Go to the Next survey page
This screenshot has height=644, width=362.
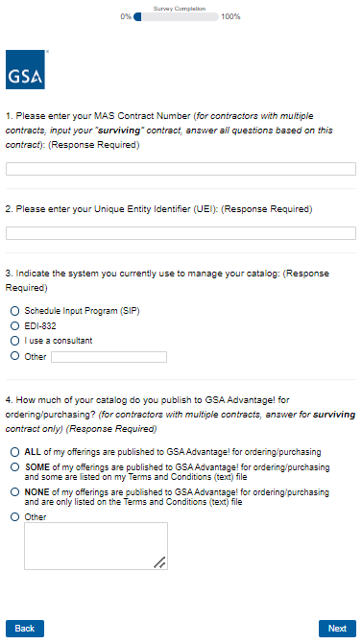click(337, 629)
